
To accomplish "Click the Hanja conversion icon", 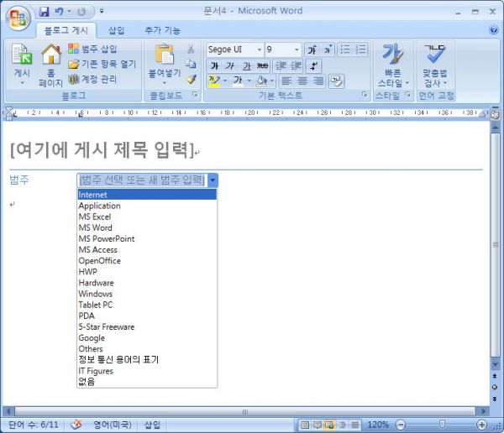I will tap(337, 81).
